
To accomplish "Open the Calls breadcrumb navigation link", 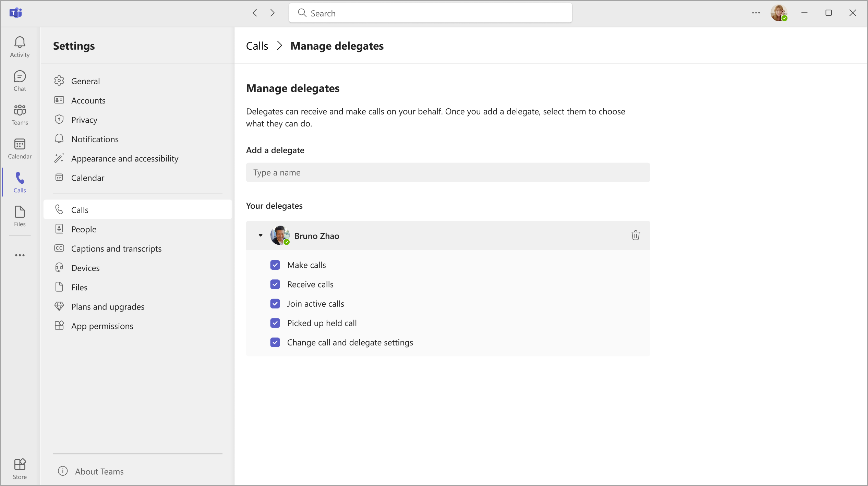I will click(257, 45).
